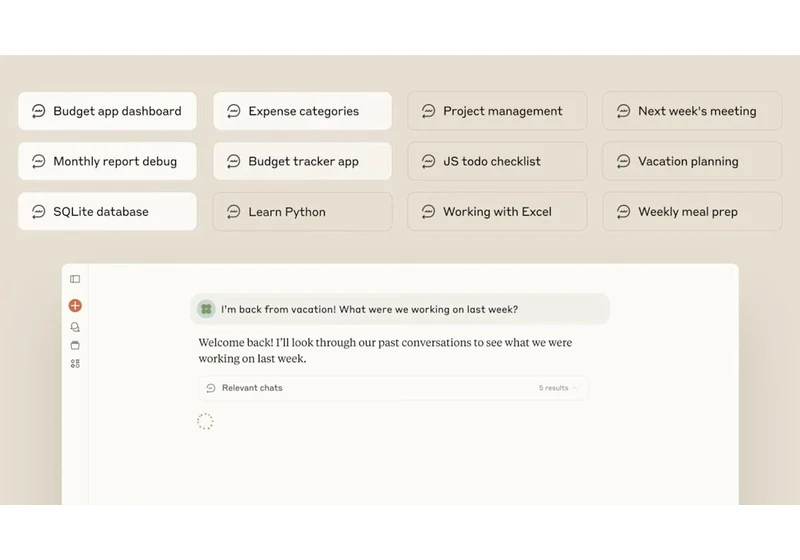Open the Learn Python chat card
Screen dimensions: 800x560
pos(303,212)
